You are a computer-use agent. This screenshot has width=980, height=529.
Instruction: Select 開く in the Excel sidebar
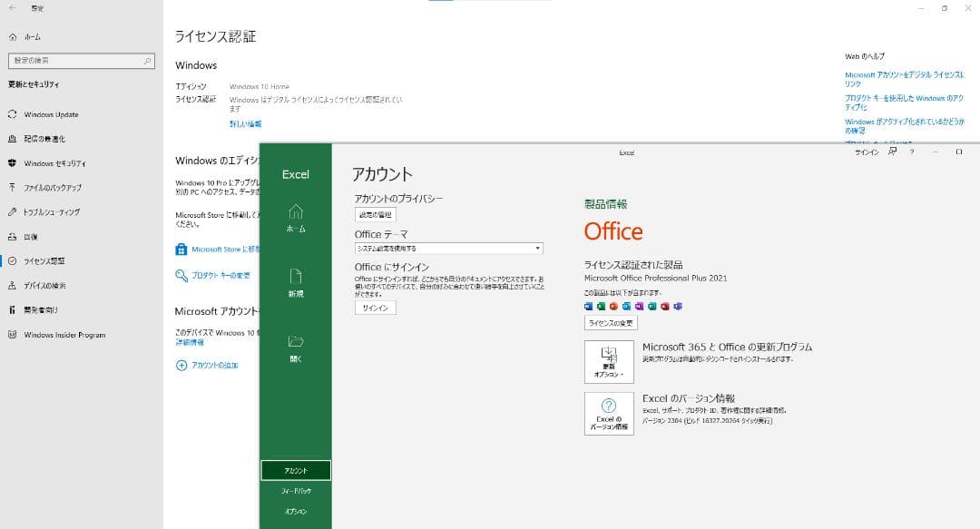coord(294,349)
